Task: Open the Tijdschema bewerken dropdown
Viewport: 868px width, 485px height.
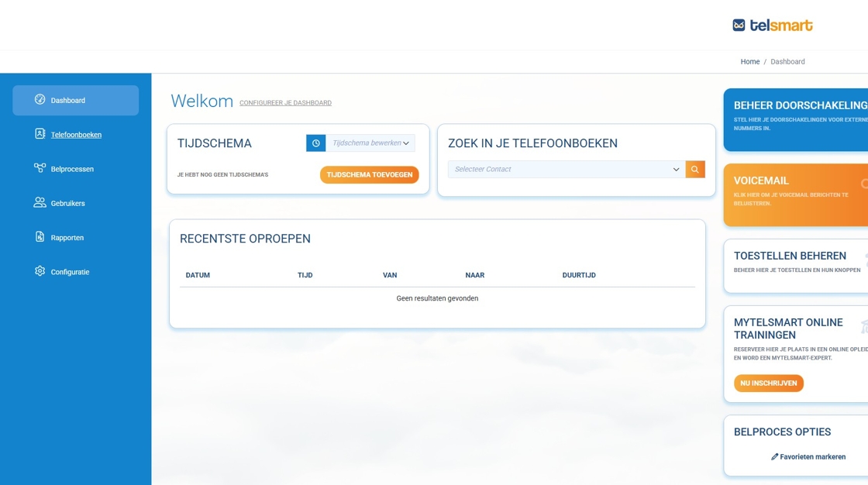Action: coord(370,143)
